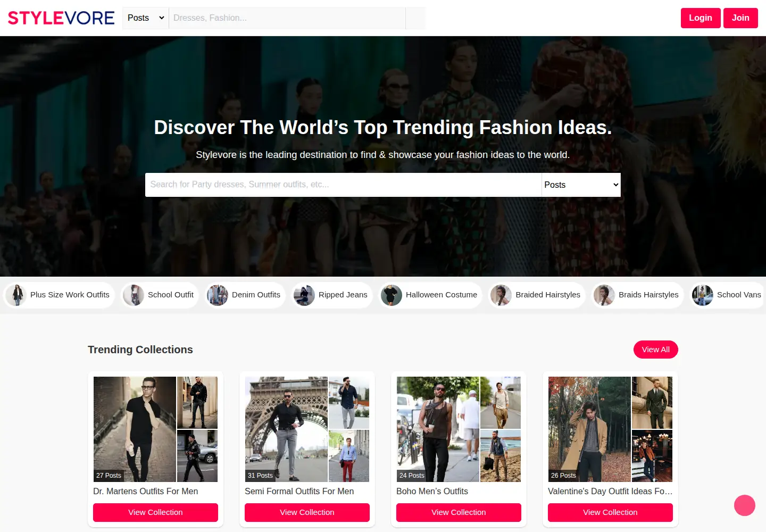Click the round pink floating button

click(x=745, y=505)
